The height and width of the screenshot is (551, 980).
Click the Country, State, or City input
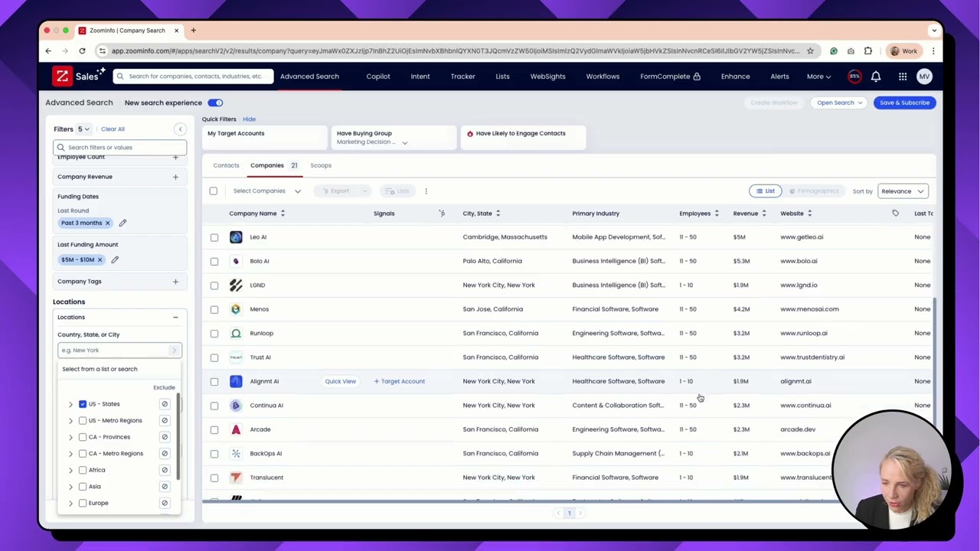tap(119, 350)
